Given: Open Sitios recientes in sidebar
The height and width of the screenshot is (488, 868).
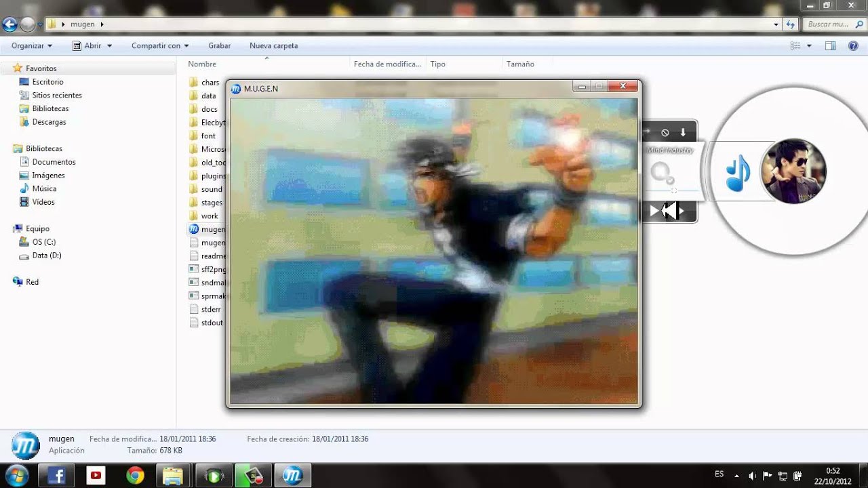Looking at the screenshot, I should (57, 96).
